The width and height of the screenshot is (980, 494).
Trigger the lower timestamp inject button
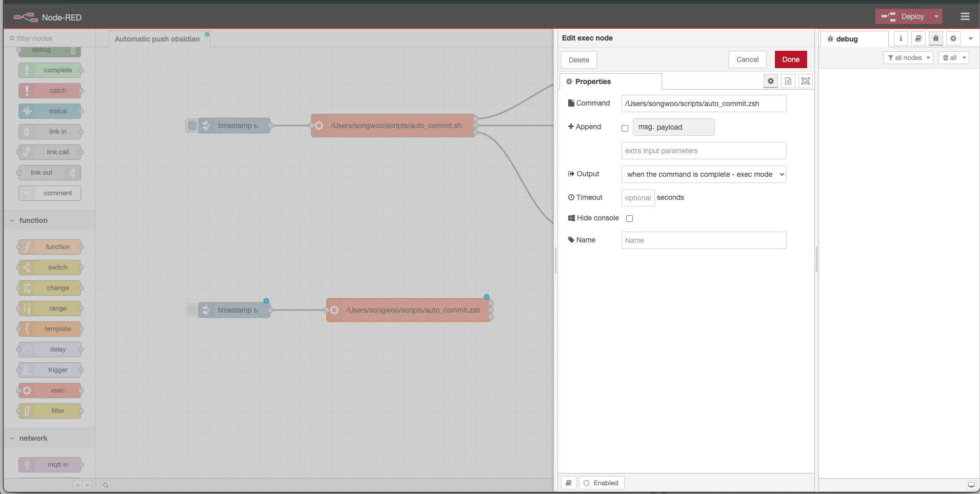pyautogui.click(x=192, y=310)
